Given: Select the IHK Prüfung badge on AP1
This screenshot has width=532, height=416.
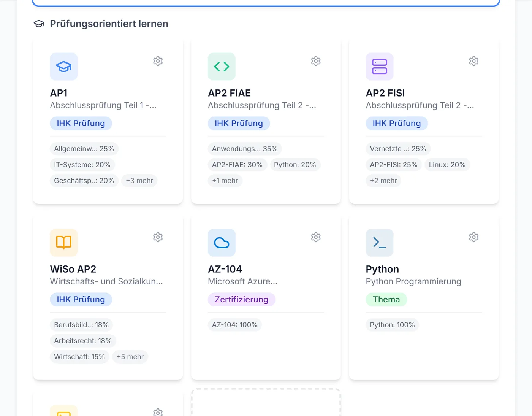Looking at the screenshot, I should pyautogui.click(x=81, y=123).
